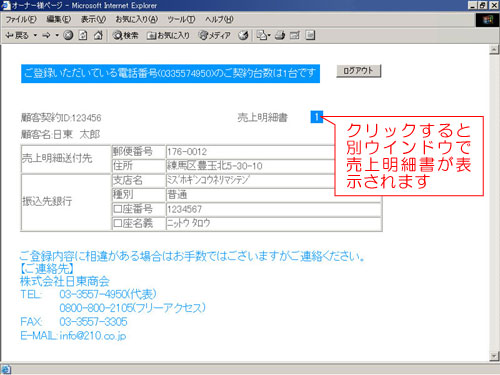Image resolution: width=500 pixels, height=375 pixels.
Task: Click the blue number 1 sales statement link
Action: [316, 117]
